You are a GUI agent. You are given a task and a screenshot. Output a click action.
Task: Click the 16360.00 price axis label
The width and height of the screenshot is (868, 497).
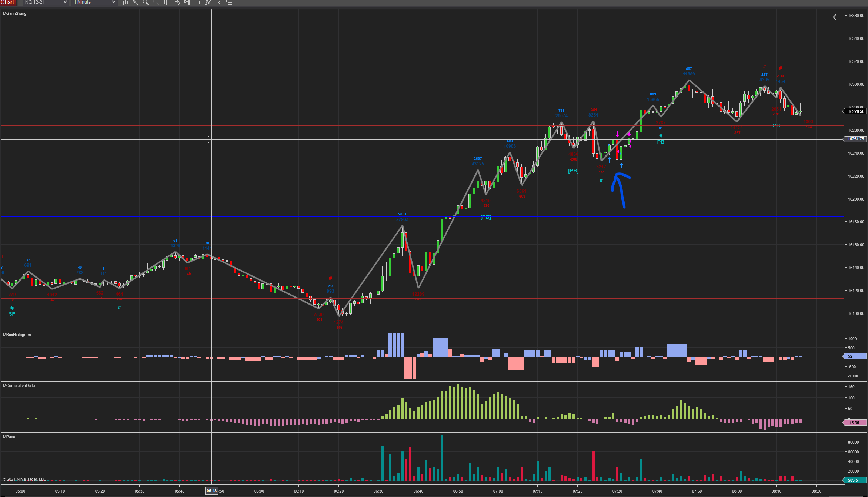tap(856, 16)
